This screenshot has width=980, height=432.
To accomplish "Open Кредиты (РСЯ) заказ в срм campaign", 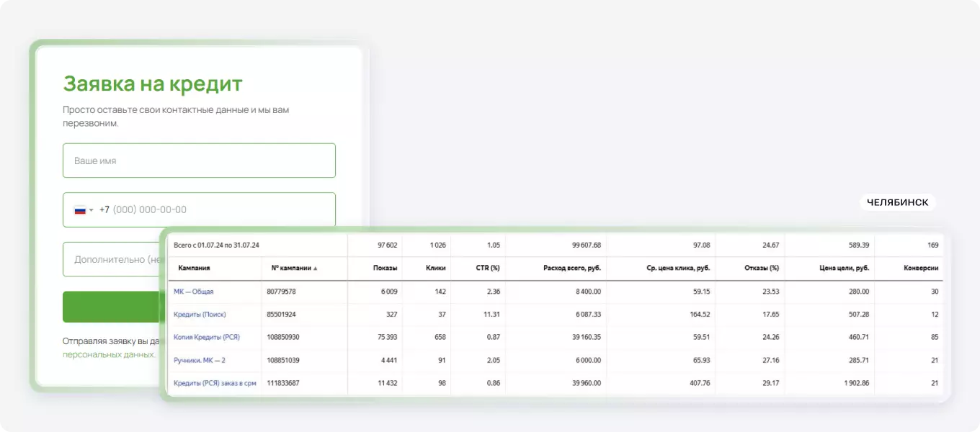I will 215,383.
